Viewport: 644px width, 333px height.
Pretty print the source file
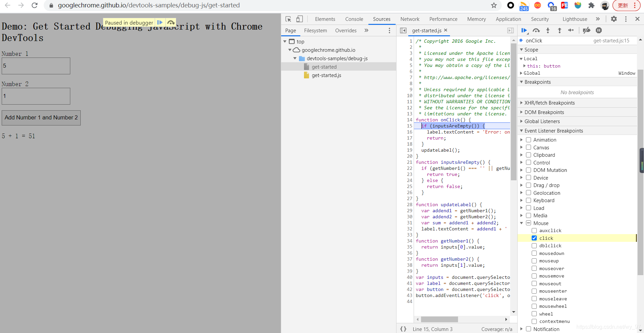[403, 329]
